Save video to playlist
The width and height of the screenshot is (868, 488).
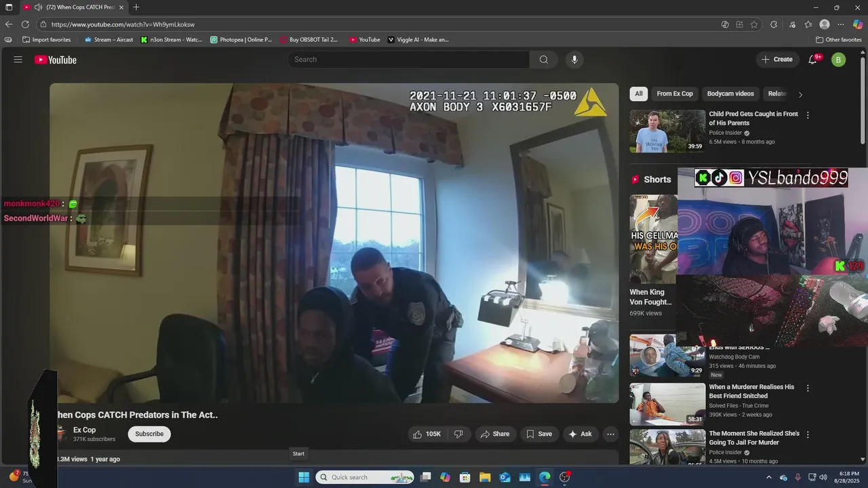540,434
